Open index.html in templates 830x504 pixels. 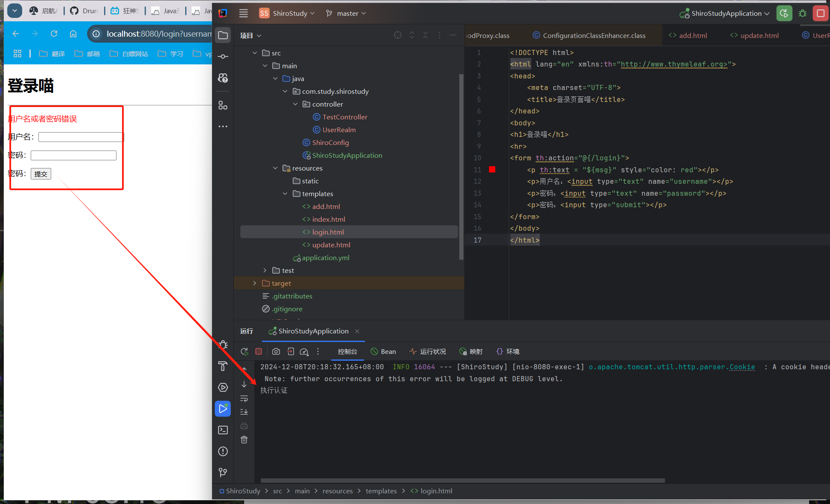(329, 219)
